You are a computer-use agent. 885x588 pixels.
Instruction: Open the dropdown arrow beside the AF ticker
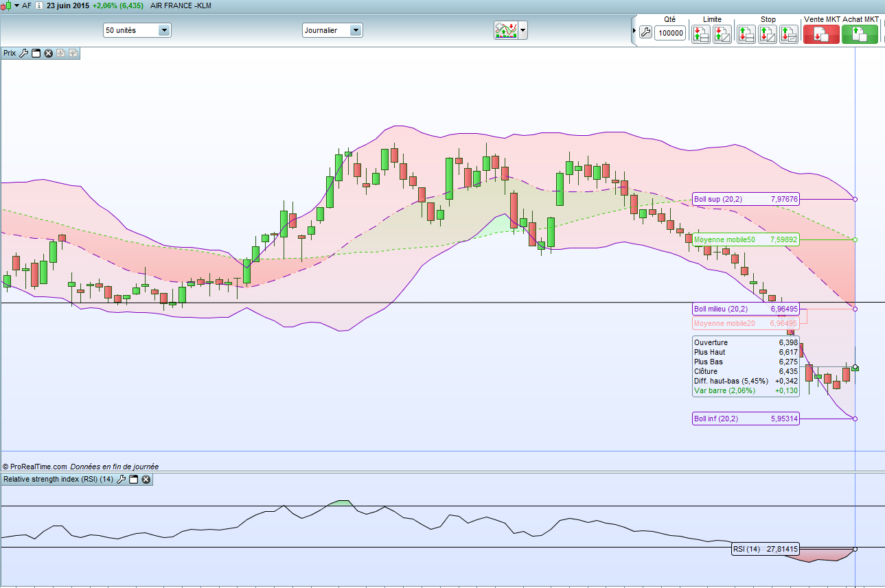pyautogui.click(x=16, y=5)
